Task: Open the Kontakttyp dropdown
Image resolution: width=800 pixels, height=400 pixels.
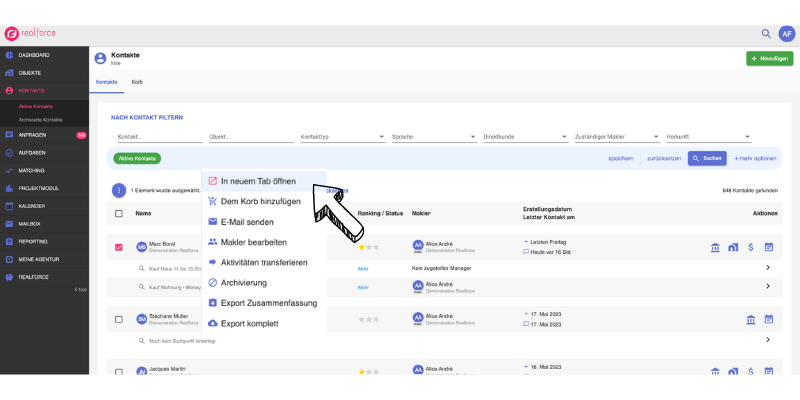Action: pyautogui.click(x=342, y=137)
